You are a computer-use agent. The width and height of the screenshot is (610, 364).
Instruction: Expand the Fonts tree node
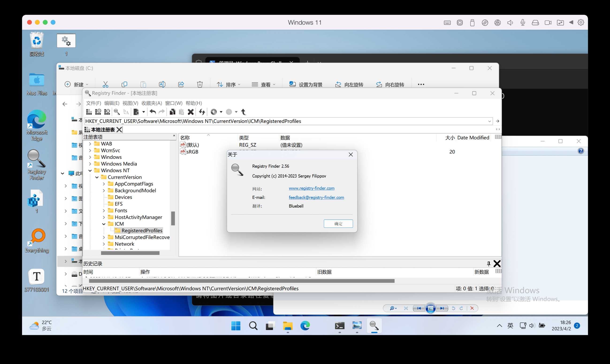[104, 210]
